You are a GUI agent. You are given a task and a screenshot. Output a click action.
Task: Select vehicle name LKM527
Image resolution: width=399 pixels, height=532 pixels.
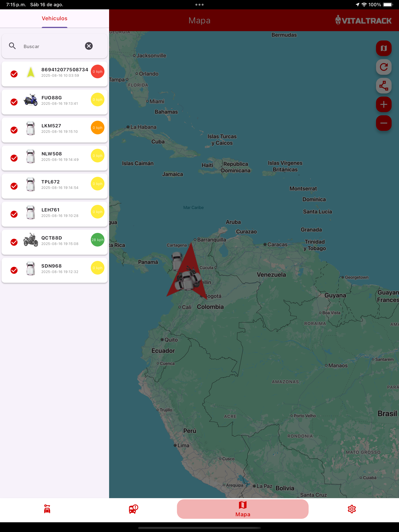coord(51,126)
